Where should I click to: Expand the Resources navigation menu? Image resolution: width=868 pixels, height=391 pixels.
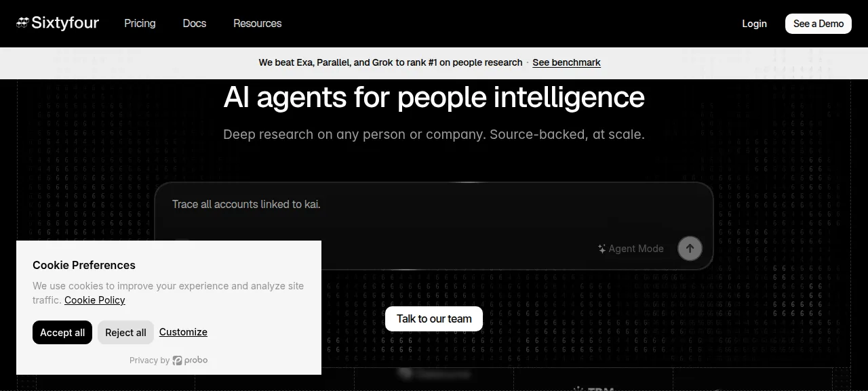[258, 23]
